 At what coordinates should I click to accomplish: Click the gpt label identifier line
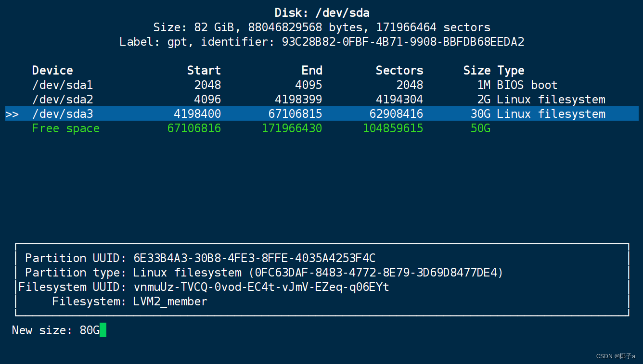point(322,42)
